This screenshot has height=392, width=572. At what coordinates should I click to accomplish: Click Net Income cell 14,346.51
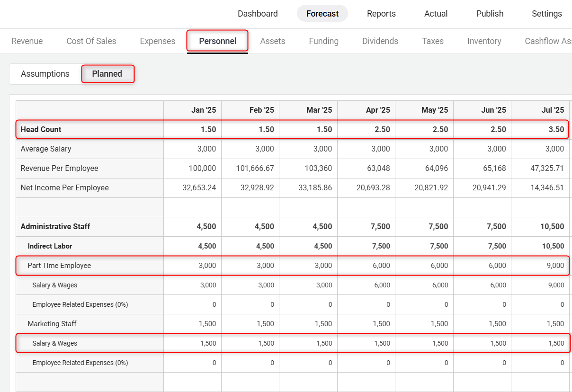coord(547,187)
